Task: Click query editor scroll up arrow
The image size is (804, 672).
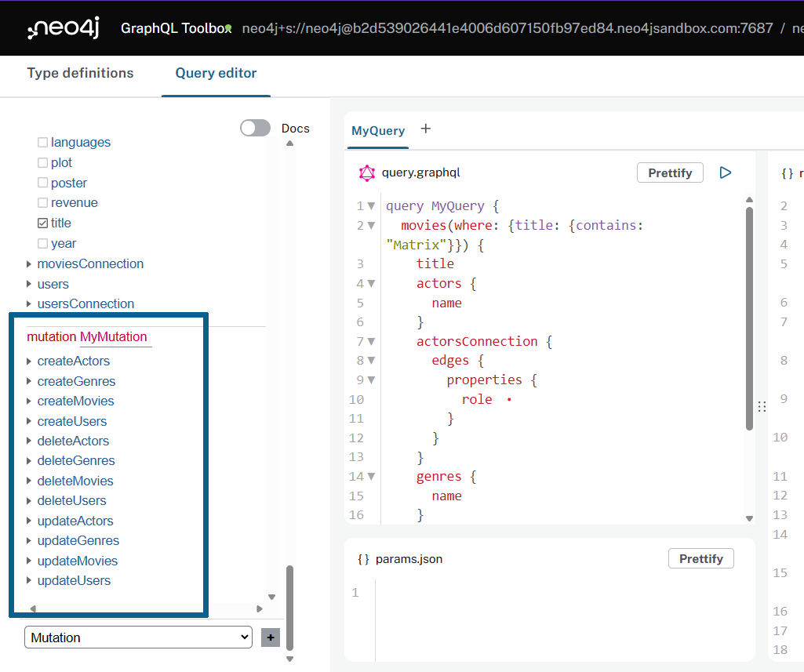Action: point(749,199)
